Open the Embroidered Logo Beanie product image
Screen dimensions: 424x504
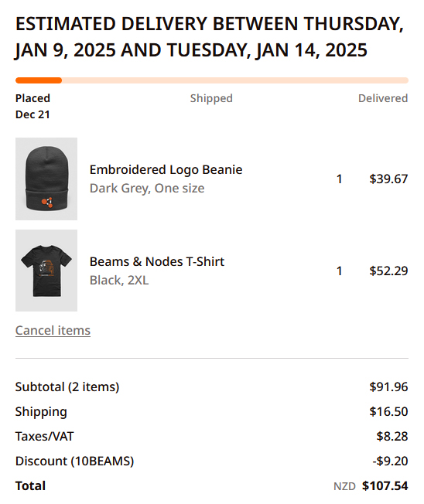tap(46, 179)
